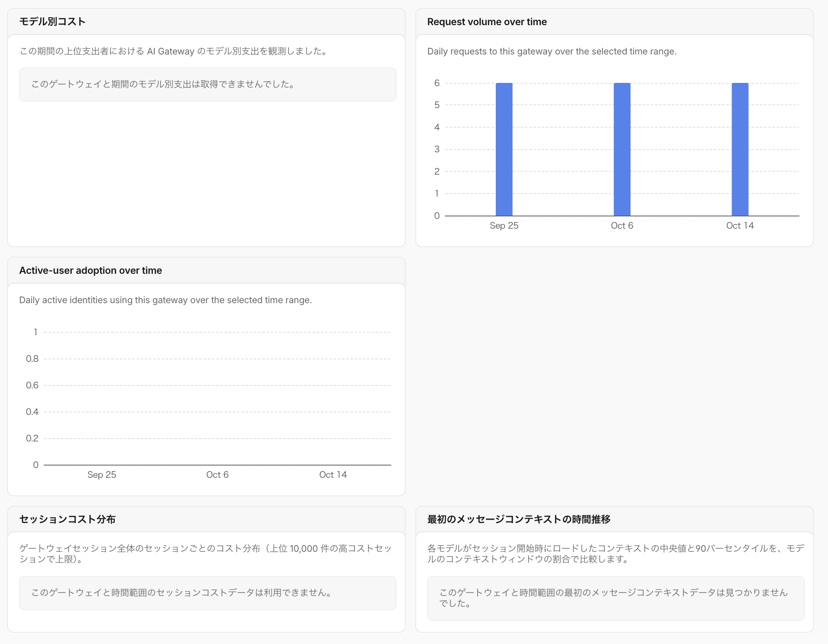This screenshot has width=828, height=644.
Task: Click the 最初のメッセージコンテキストデータは見つかりません notice
Action: 616,598
